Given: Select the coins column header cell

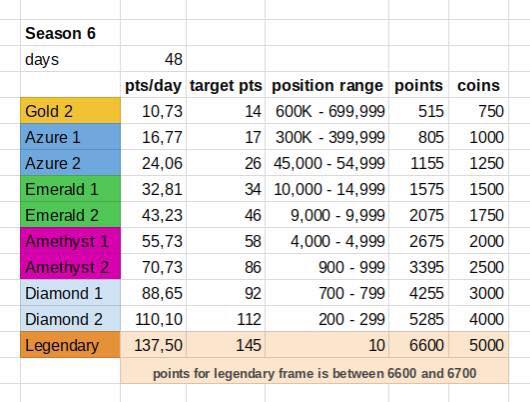Looking at the screenshot, I should click(479, 85).
